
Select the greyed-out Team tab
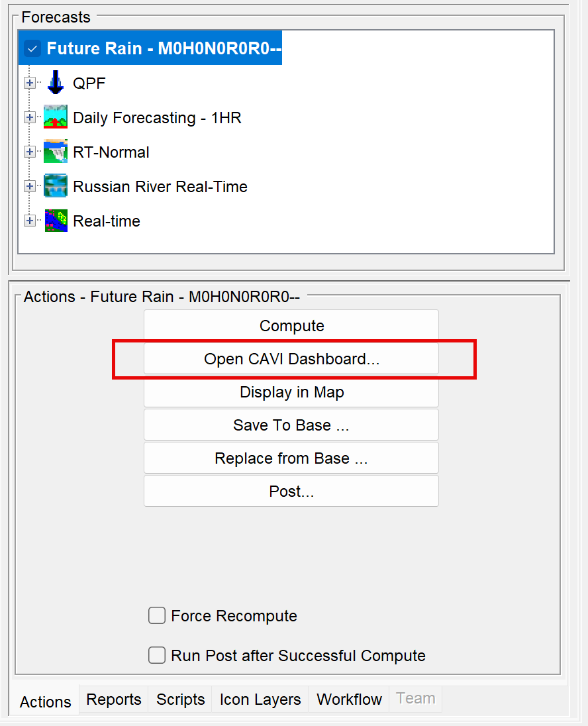(x=415, y=698)
